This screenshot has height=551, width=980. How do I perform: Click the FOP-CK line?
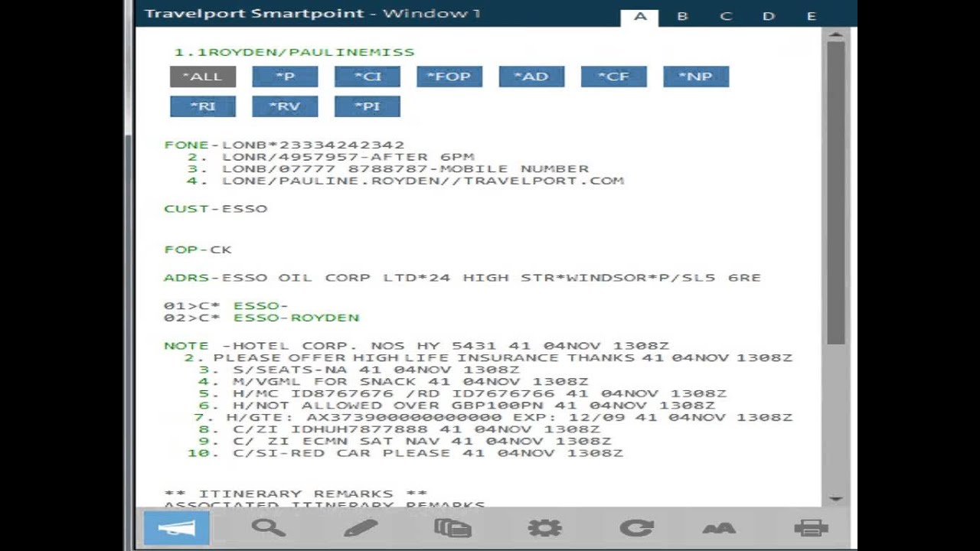198,249
